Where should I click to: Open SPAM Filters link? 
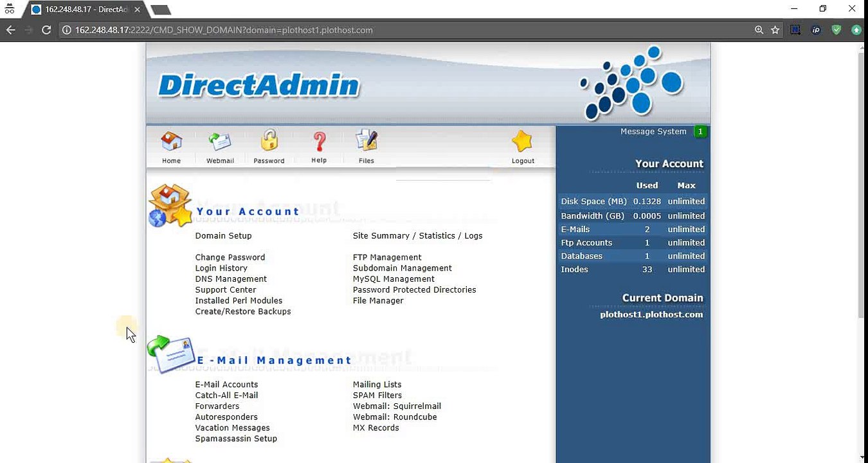click(377, 395)
